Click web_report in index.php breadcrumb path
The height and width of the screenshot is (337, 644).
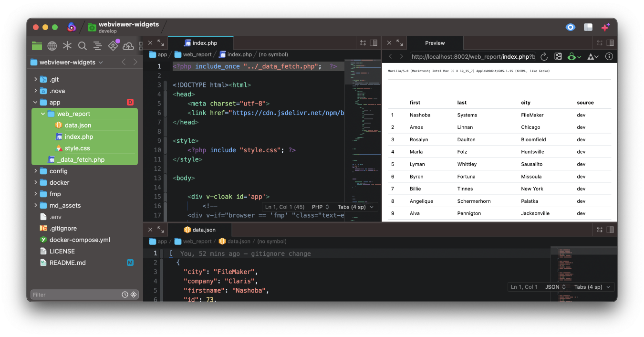[x=193, y=54]
